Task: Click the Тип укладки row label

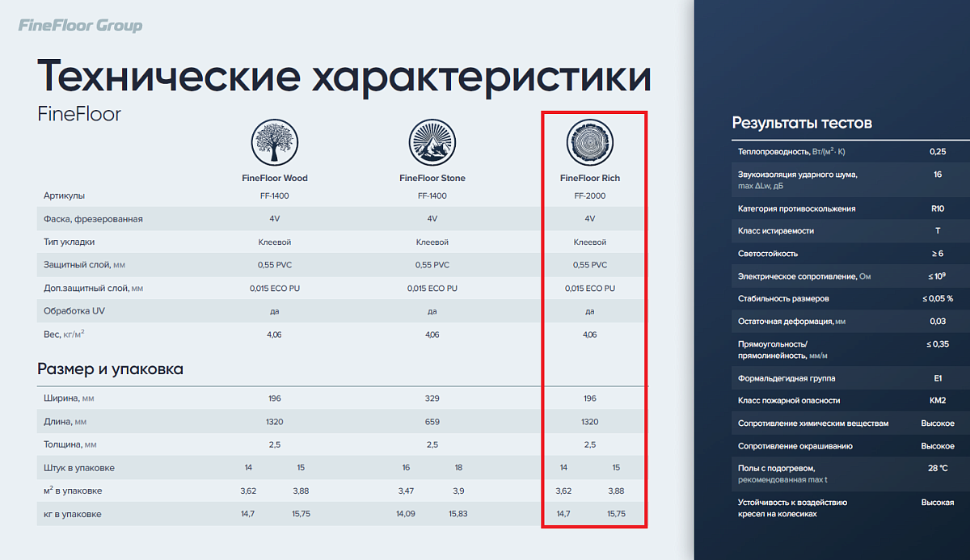Action: point(69,242)
